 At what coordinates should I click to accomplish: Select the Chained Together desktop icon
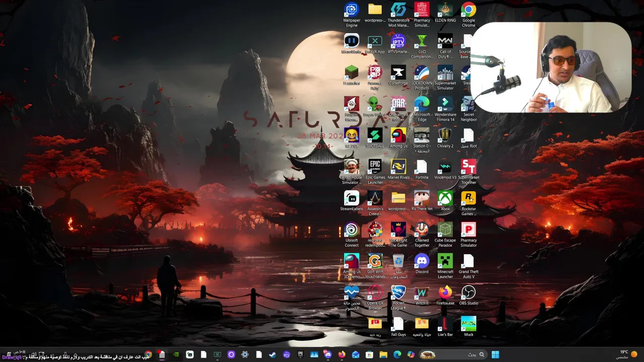pyautogui.click(x=422, y=235)
